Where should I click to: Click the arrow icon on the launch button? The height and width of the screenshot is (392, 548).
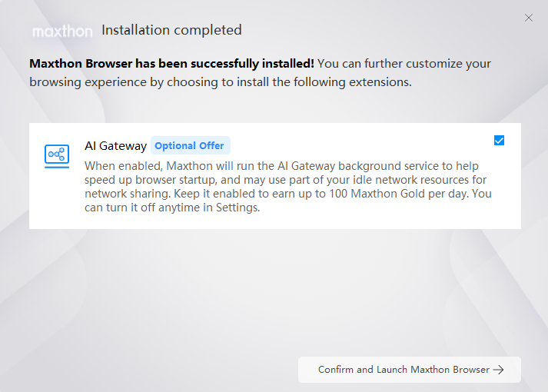(x=498, y=370)
